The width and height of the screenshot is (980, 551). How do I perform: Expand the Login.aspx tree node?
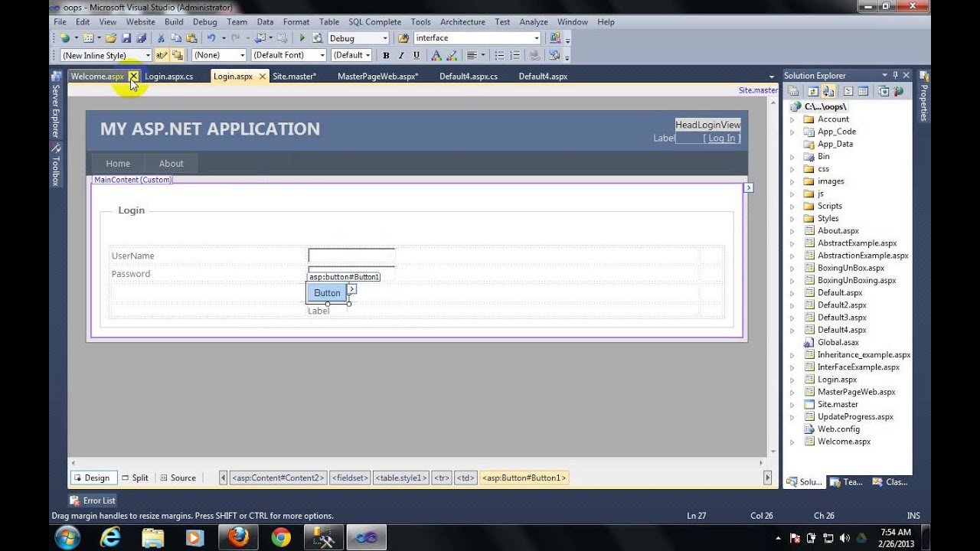point(792,380)
